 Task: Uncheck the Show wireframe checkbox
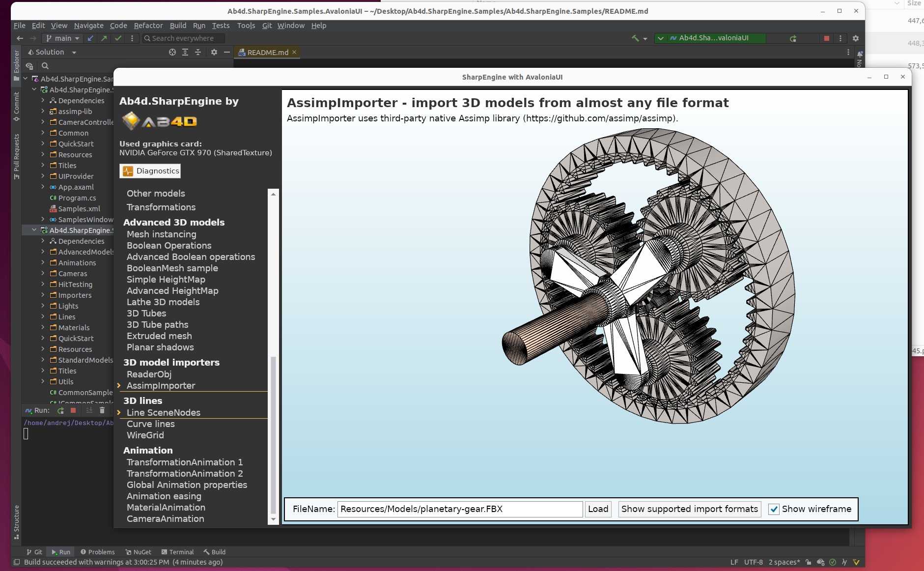tap(774, 509)
